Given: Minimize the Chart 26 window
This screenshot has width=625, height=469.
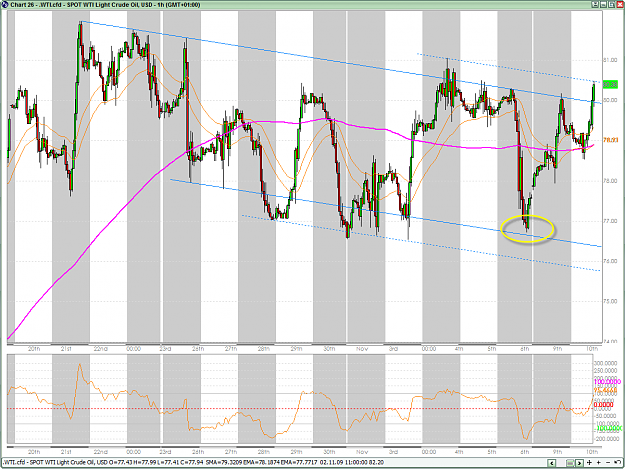Looking at the screenshot, I should 603,4.
